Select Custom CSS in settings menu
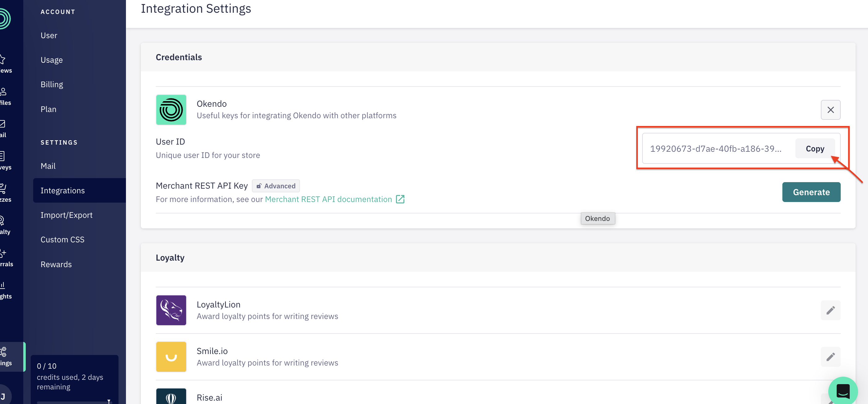This screenshot has width=868, height=404. click(62, 240)
